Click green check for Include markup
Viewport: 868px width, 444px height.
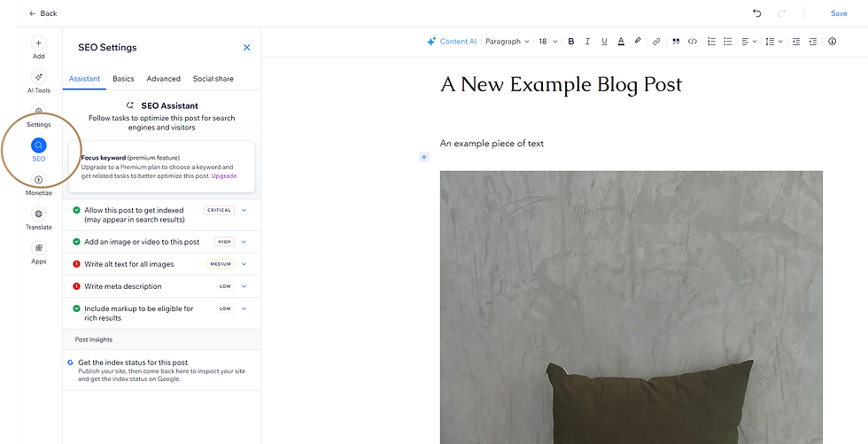(x=76, y=308)
